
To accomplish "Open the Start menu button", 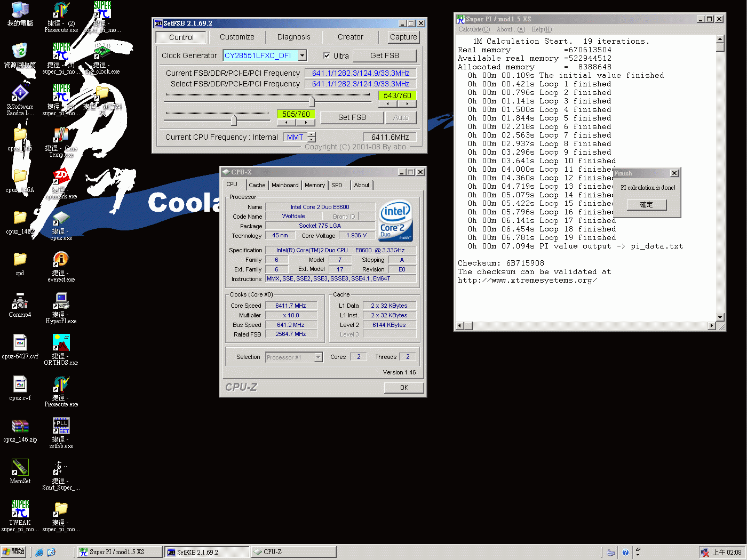I will coord(14,552).
